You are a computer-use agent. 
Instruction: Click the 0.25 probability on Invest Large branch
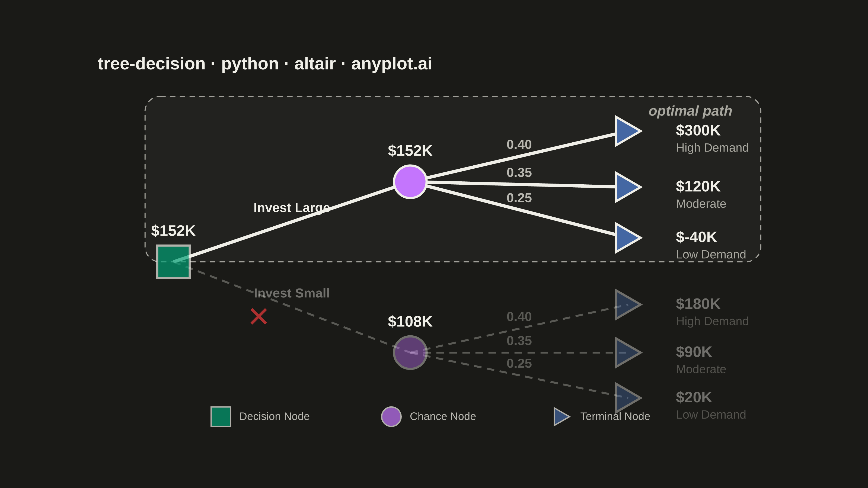click(519, 198)
